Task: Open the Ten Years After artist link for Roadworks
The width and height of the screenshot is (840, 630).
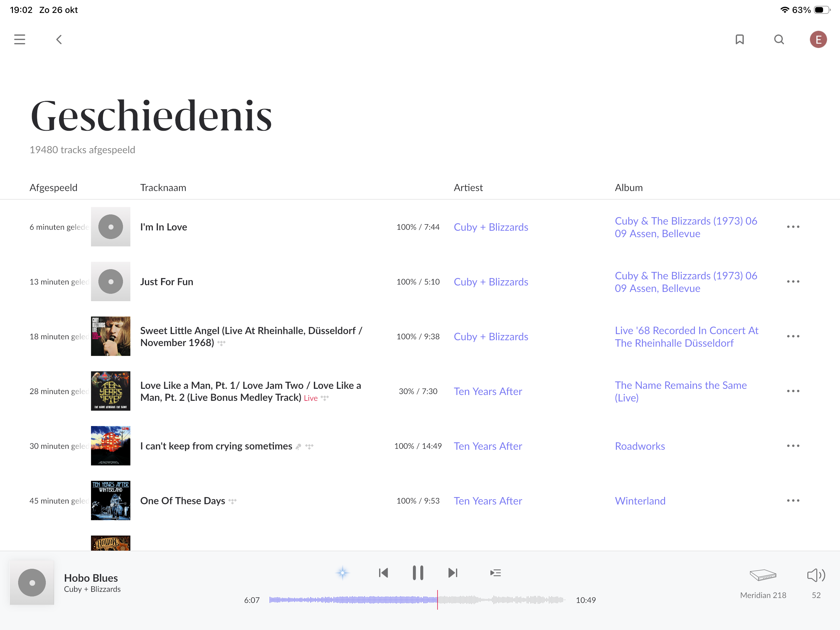Action: click(x=488, y=446)
